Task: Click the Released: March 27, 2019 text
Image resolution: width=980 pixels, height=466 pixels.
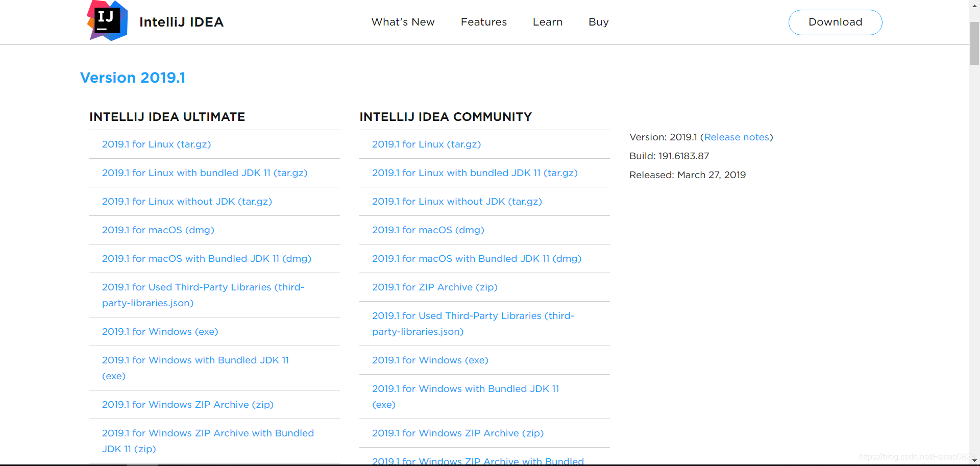Action: pyautogui.click(x=688, y=175)
